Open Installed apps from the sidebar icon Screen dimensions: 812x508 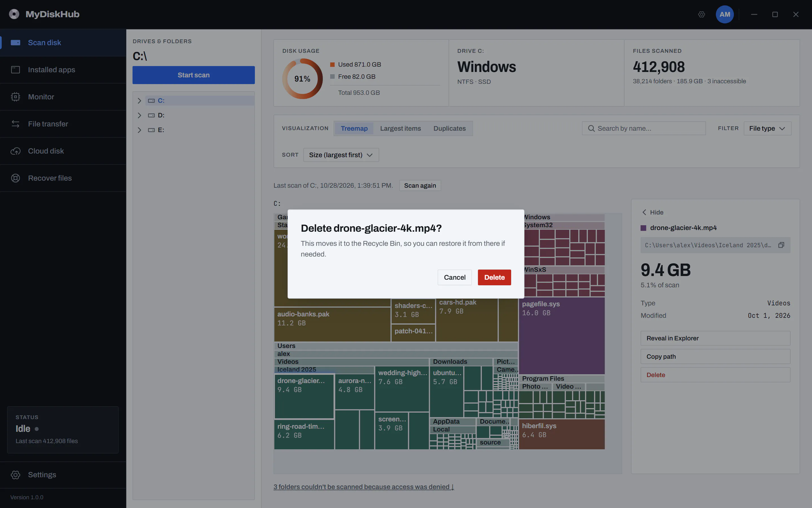point(16,69)
